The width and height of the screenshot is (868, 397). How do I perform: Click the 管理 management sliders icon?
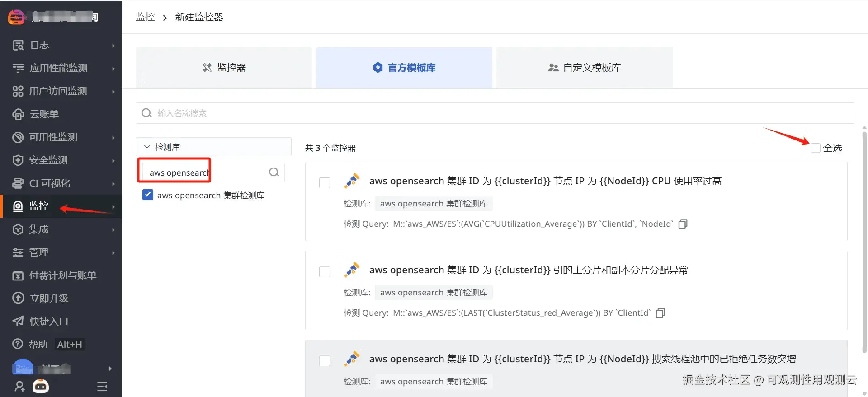click(x=18, y=252)
